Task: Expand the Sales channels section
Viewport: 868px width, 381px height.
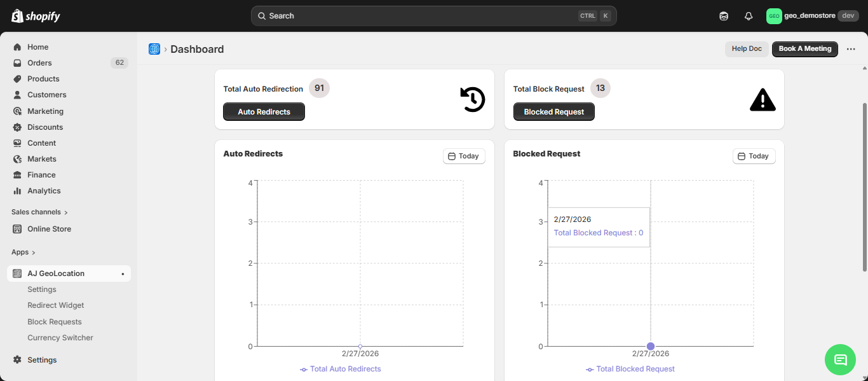Action: (39, 212)
